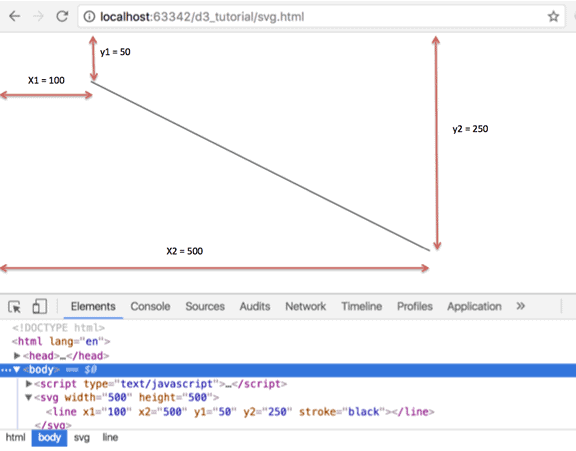The height and width of the screenshot is (451, 576).
Task: Toggle the device toolbar icon
Action: point(40,306)
